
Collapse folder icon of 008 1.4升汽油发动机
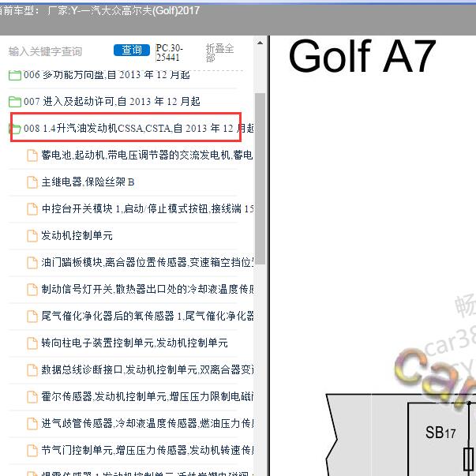click(14, 129)
